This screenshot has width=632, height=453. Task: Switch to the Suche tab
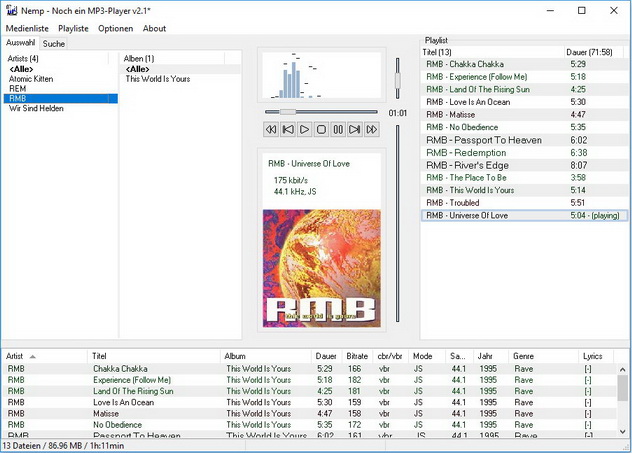[54, 44]
